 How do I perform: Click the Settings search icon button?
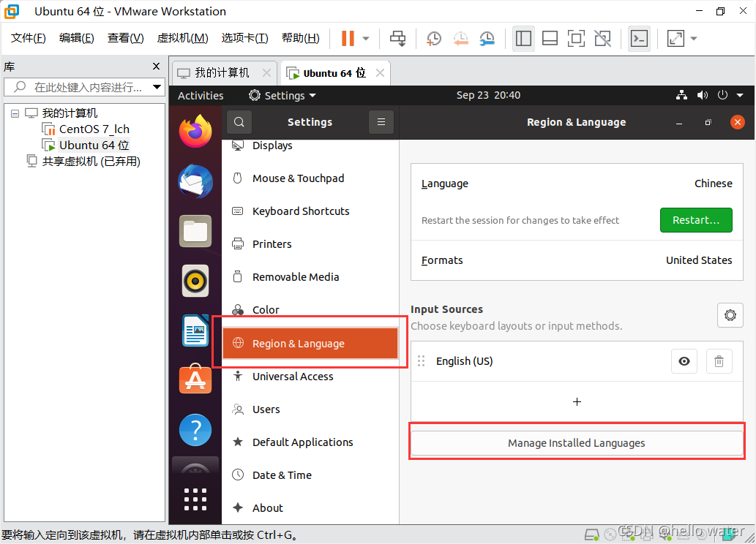[x=239, y=122]
